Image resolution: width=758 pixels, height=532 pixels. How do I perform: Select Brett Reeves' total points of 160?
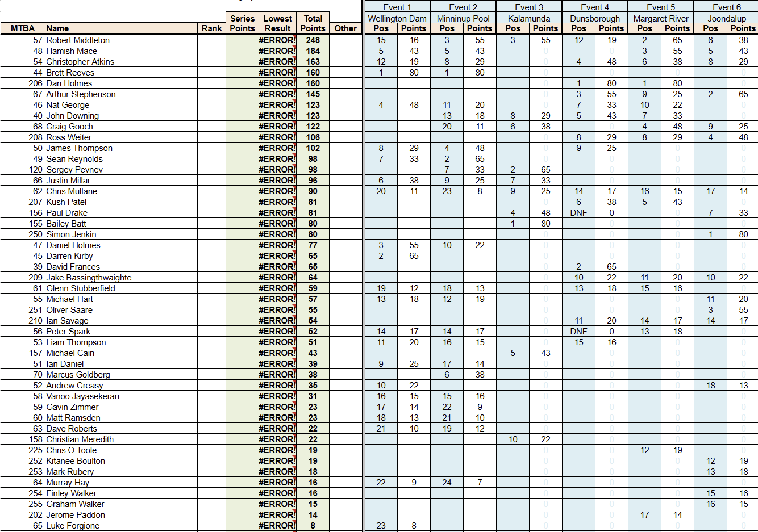(x=313, y=73)
